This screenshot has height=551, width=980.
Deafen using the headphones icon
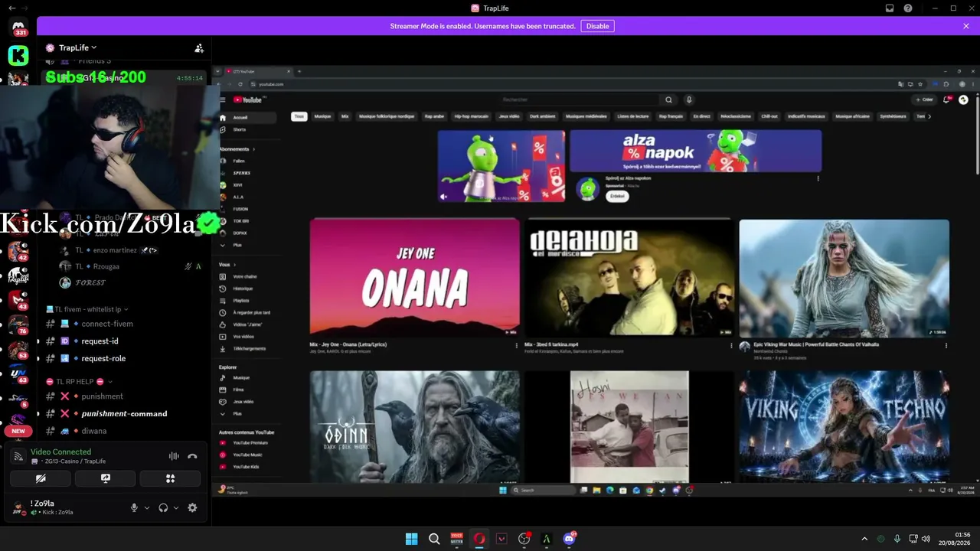tap(163, 507)
